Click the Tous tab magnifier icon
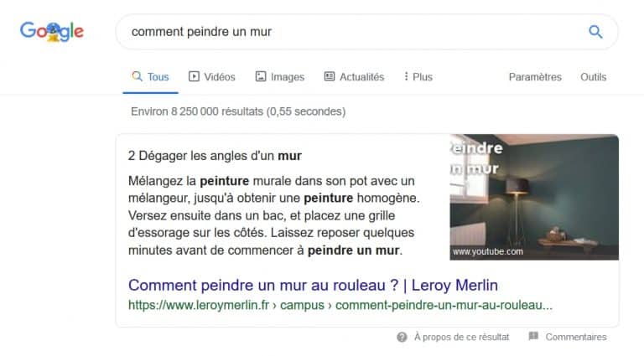The height and width of the screenshot is (356, 644). tap(138, 76)
